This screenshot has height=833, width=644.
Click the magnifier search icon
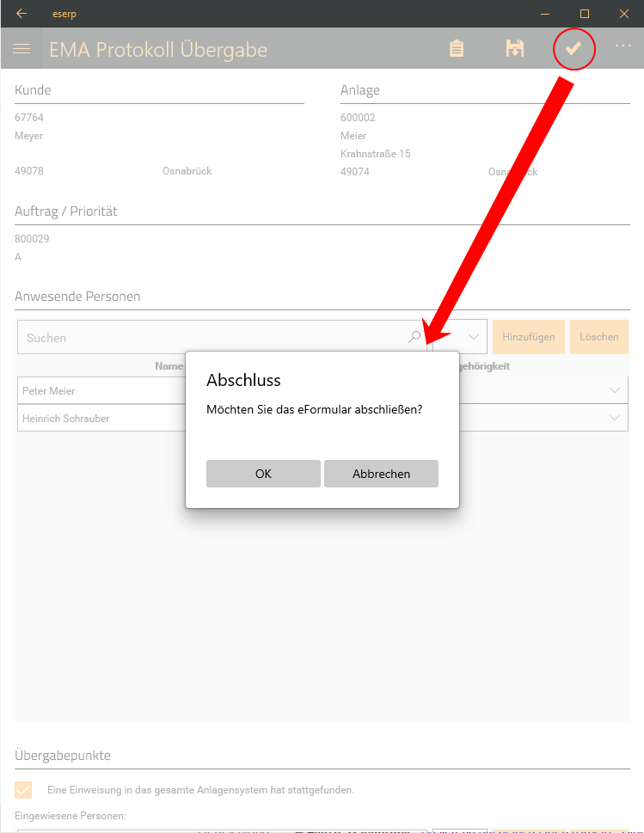415,338
